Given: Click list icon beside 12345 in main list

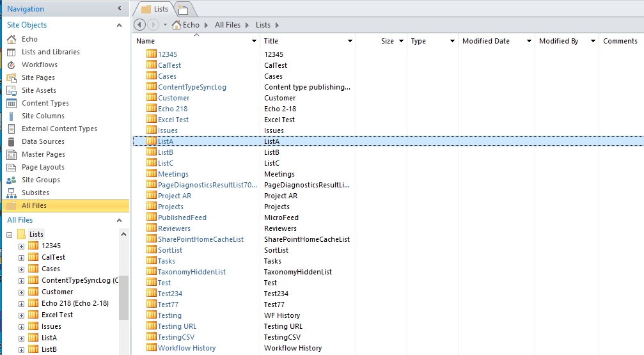Looking at the screenshot, I should click(152, 54).
